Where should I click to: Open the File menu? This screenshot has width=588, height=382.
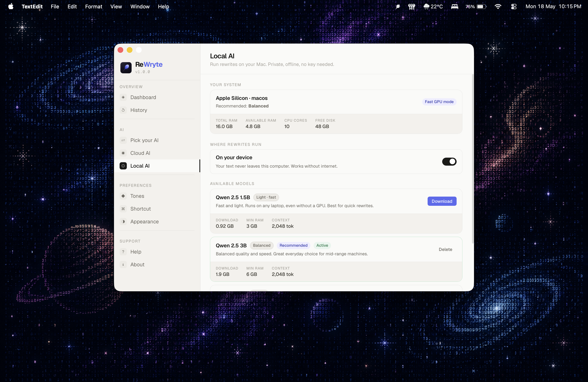point(55,6)
